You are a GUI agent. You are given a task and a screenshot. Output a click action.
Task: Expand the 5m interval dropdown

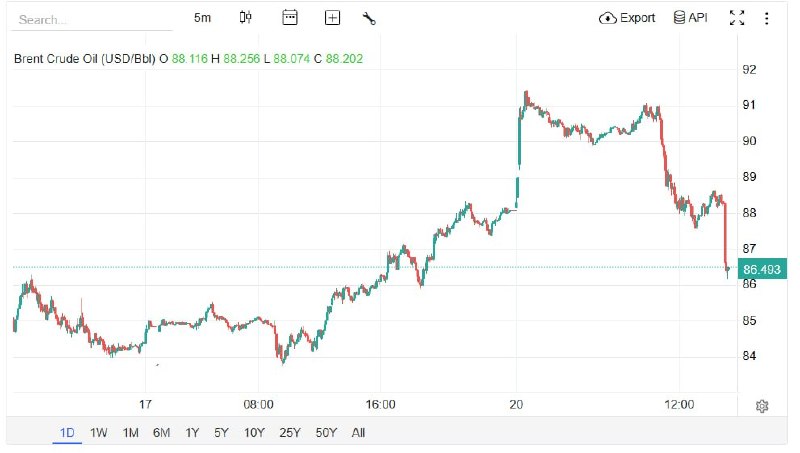point(202,18)
